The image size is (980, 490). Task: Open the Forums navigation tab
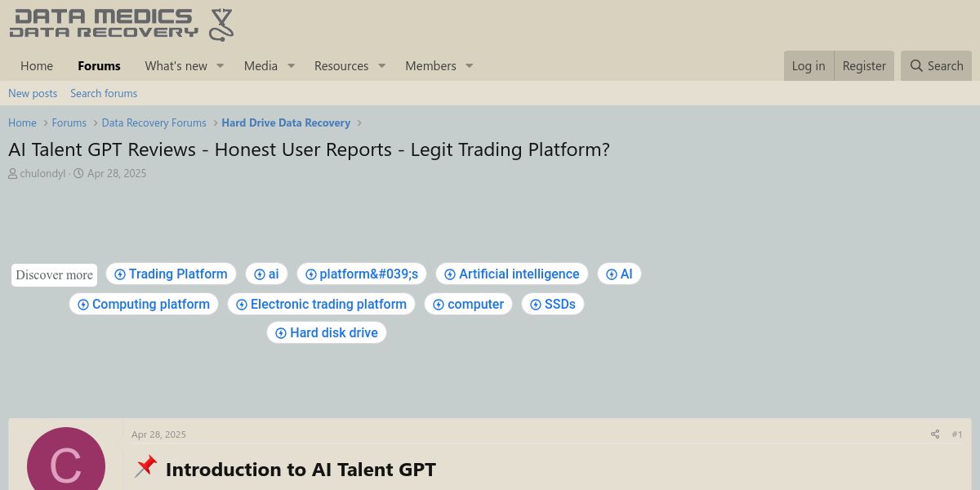(100, 66)
